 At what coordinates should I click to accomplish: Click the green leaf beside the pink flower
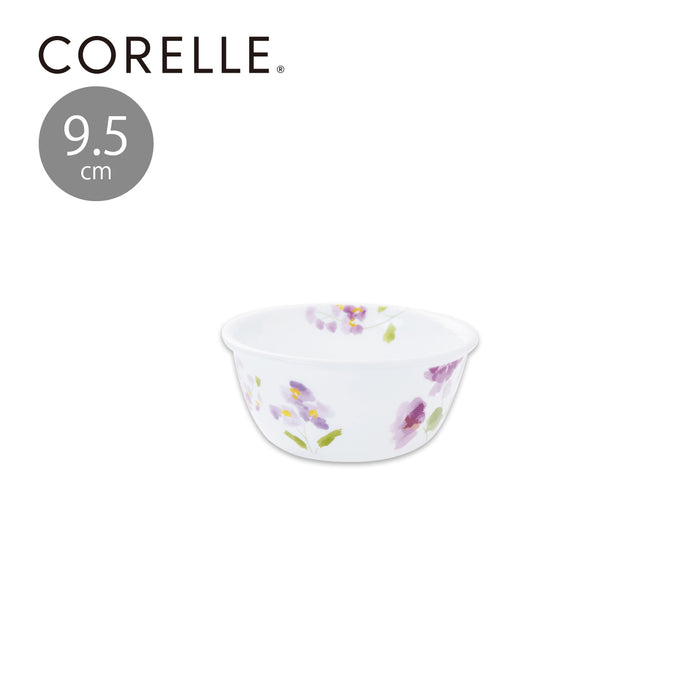pyautogui.click(x=434, y=420)
